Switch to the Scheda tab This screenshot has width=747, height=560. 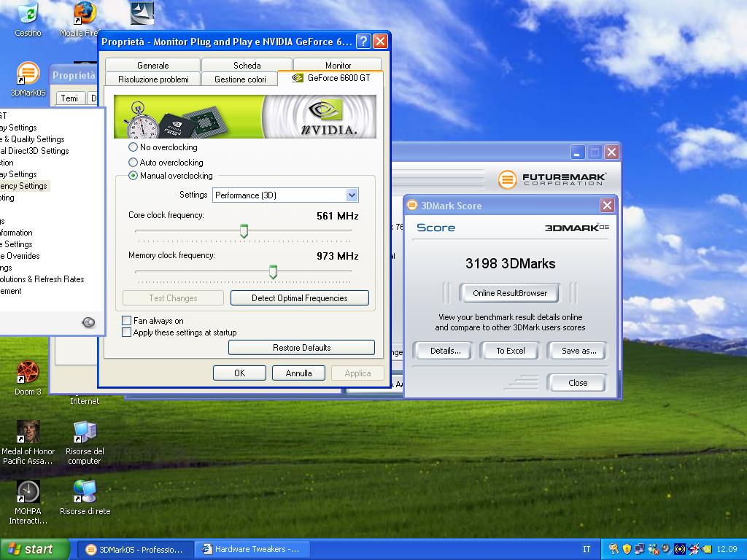(x=247, y=65)
